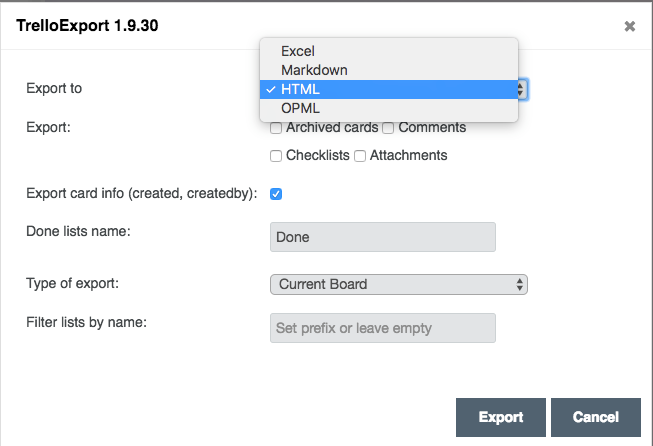Click the Export to dropdown arrows
This screenshot has width=653, height=446.
pos(522,90)
